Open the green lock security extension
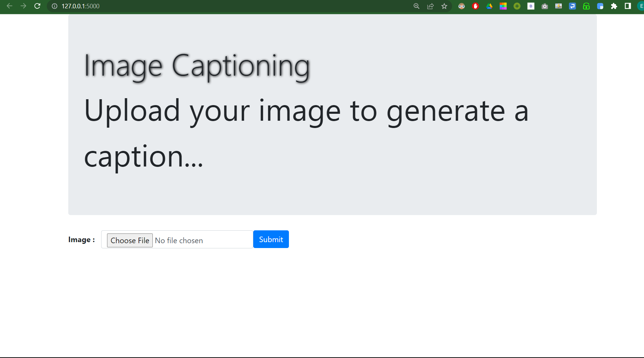This screenshot has height=358, width=644. 586,6
